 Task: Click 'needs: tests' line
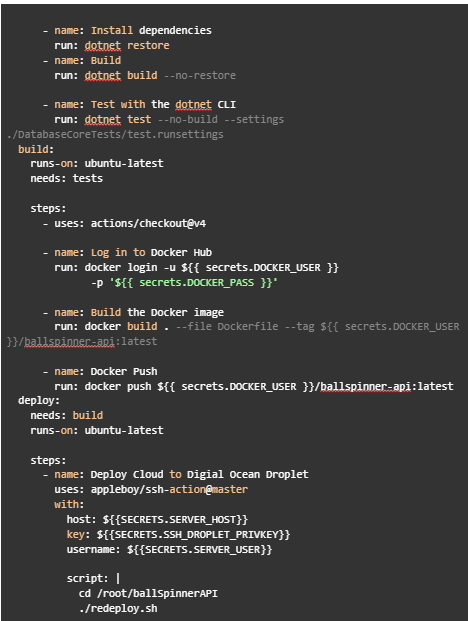(x=67, y=179)
